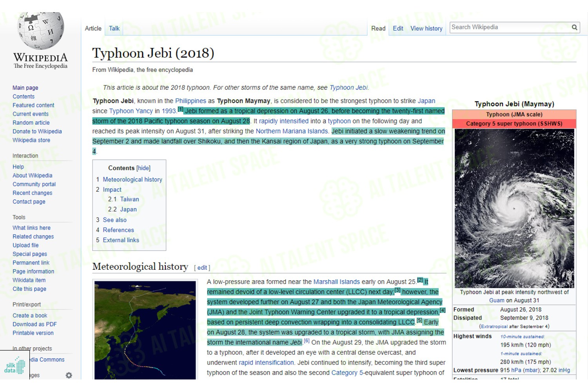The width and height of the screenshot is (588, 392).
Task: Click Donate to Wikipedia
Action: pyautogui.click(x=37, y=131)
